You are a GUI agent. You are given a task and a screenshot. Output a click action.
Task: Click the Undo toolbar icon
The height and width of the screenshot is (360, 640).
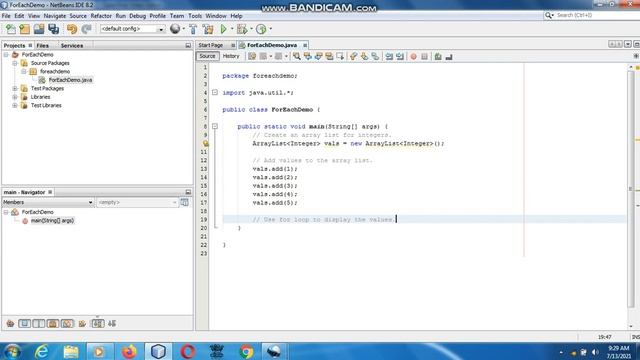tap(72, 29)
